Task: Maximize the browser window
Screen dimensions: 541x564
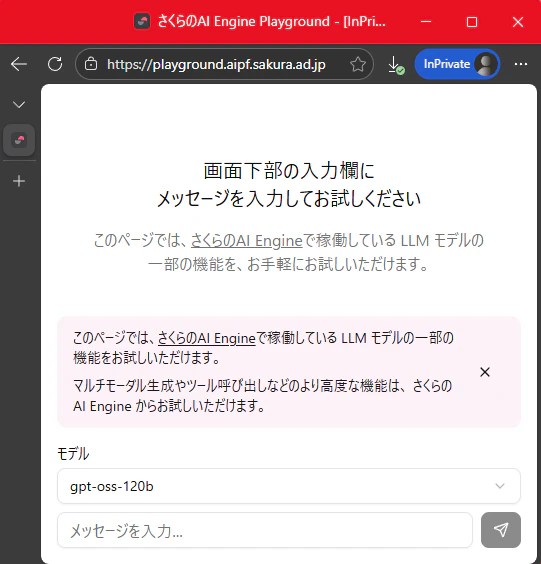Action: 472,22
